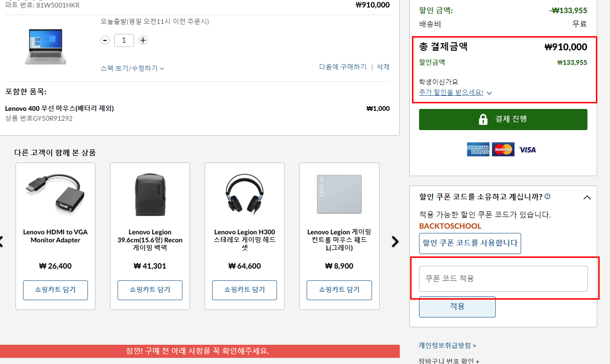The height and width of the screenshot is (364, 610).
Task: Click the 개인정보취급방침 link
Action: click(447, 346)
